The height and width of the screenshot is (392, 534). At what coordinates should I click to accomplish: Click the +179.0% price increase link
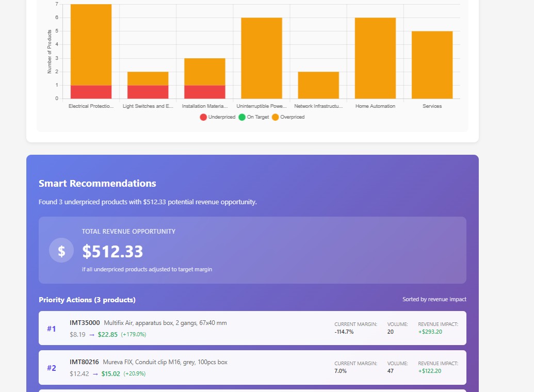tap(135, 334)
